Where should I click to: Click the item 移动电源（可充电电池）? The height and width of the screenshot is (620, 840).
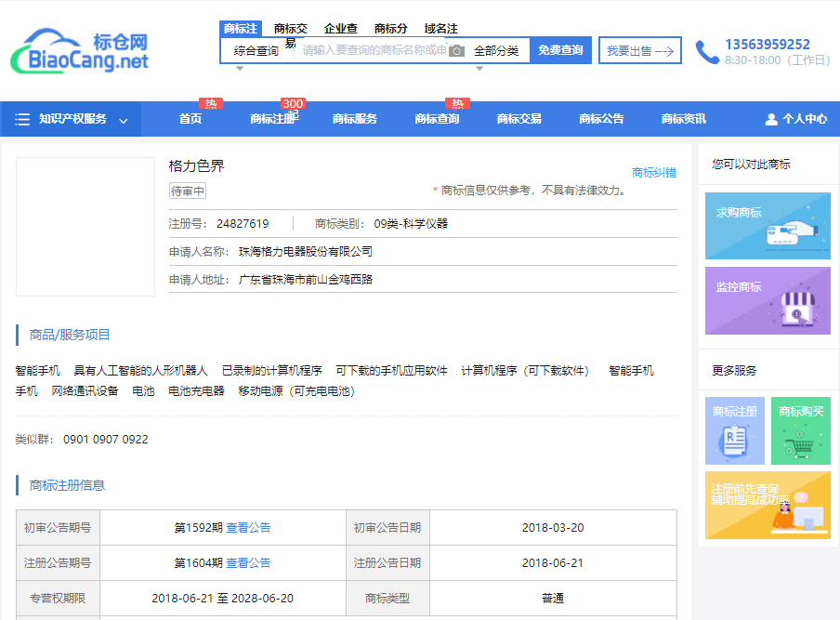click(296, 391)
